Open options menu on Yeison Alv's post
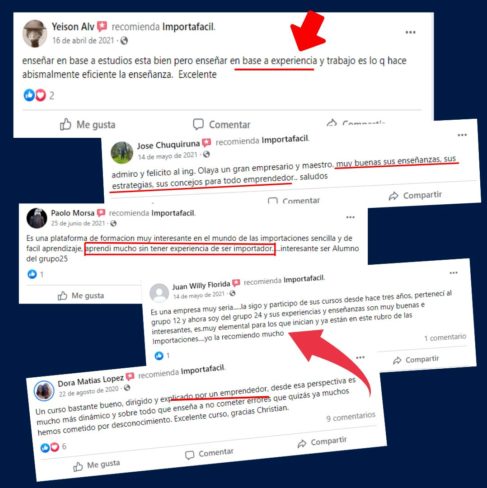The height and width of the screenshot is (488, 487). (x=410, y=32)
